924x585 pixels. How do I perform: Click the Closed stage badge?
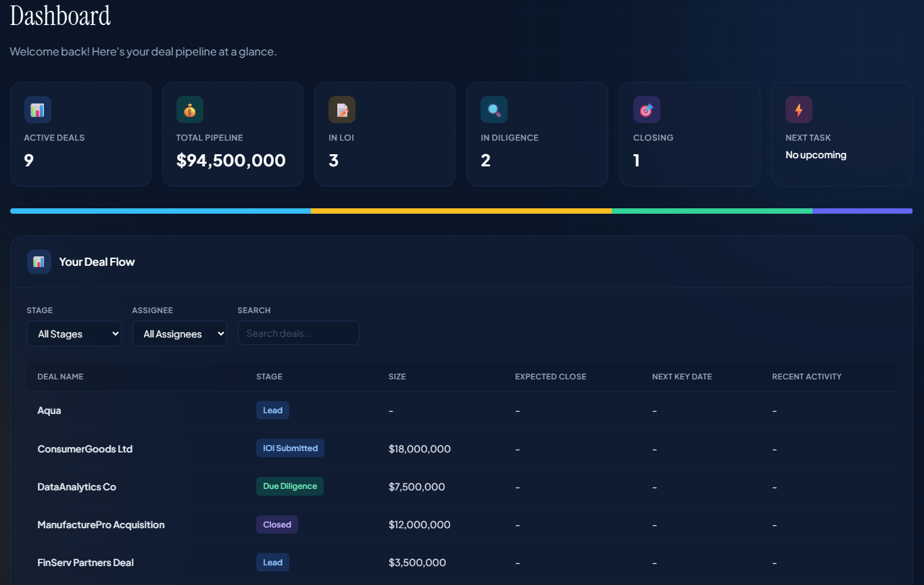click(277, 524)
